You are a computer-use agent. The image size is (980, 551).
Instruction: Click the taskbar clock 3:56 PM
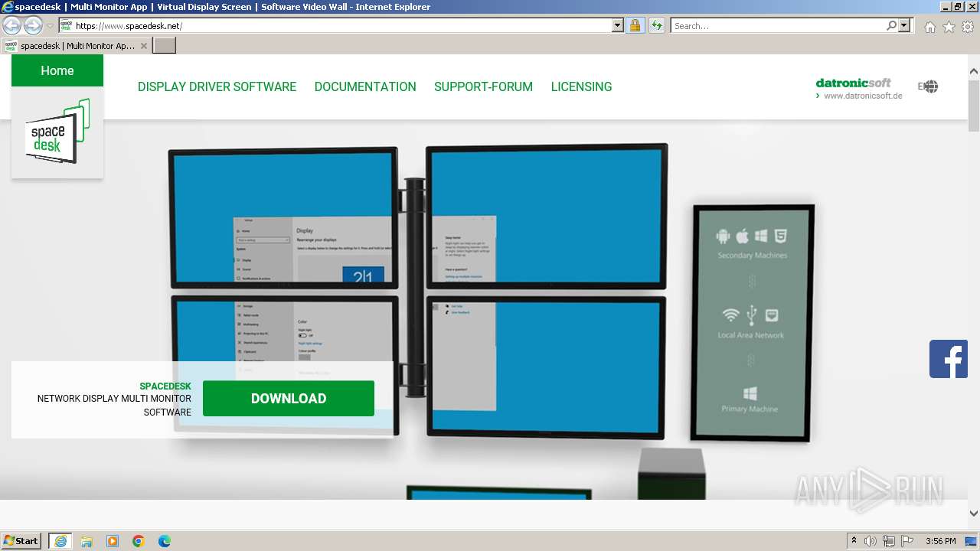[x=940, y=541]
